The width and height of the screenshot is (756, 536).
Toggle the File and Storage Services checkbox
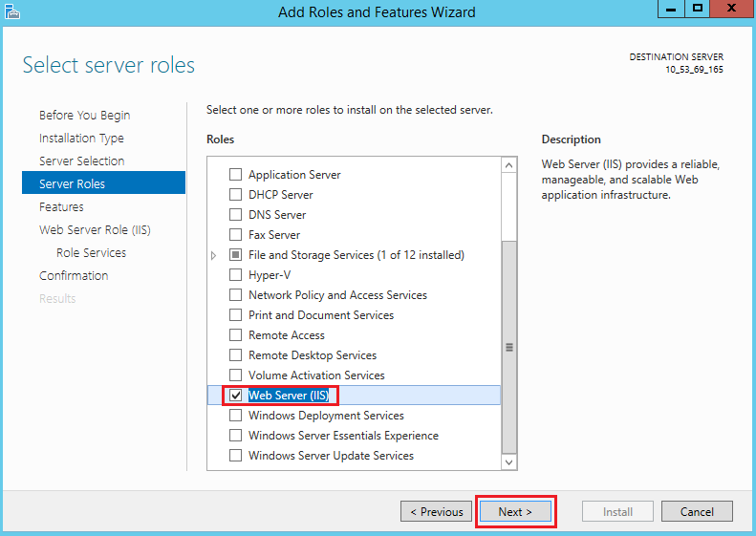coord(235,255)
